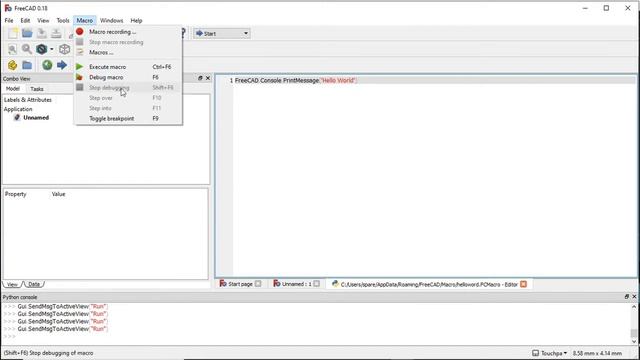
Task: Open the View menu
Action: click(43, 20)
